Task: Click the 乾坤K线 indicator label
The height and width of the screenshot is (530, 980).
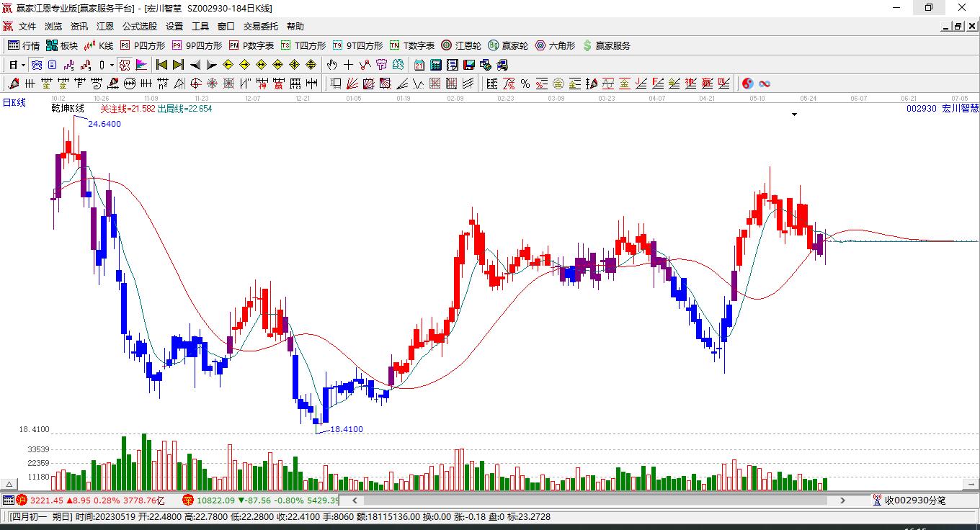Action: point(68,109)
